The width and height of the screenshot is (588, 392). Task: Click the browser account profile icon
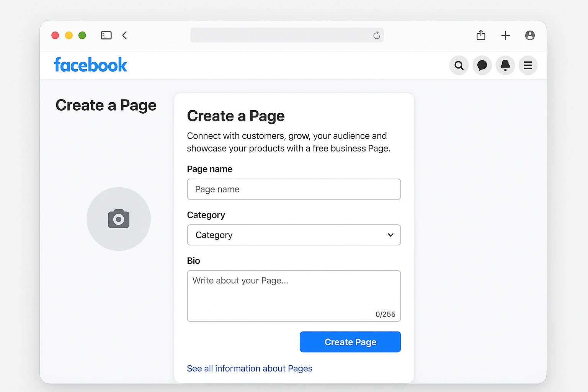(x=530, y=35)
